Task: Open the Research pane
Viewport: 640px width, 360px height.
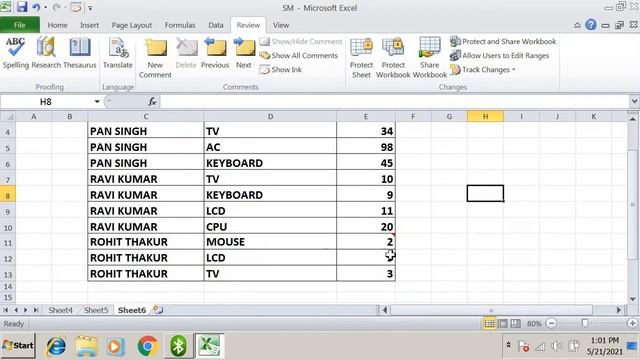Action: (x=46, y=53)
